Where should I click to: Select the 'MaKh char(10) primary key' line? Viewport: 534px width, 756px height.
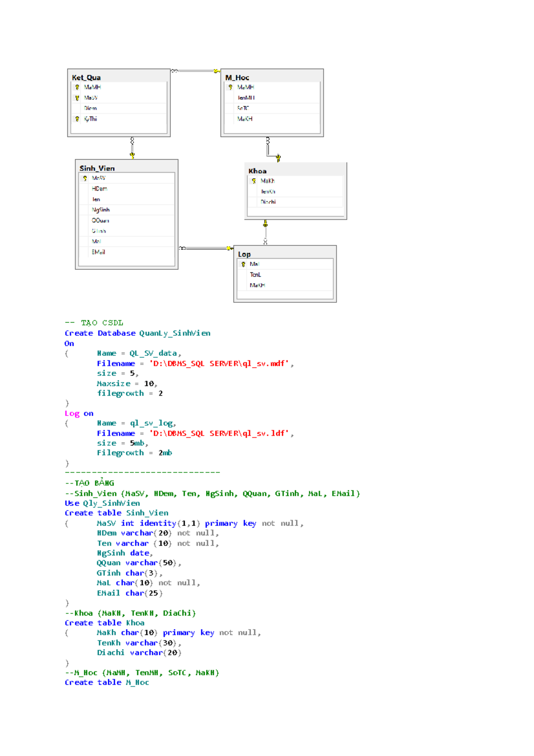tap(179, 633)
